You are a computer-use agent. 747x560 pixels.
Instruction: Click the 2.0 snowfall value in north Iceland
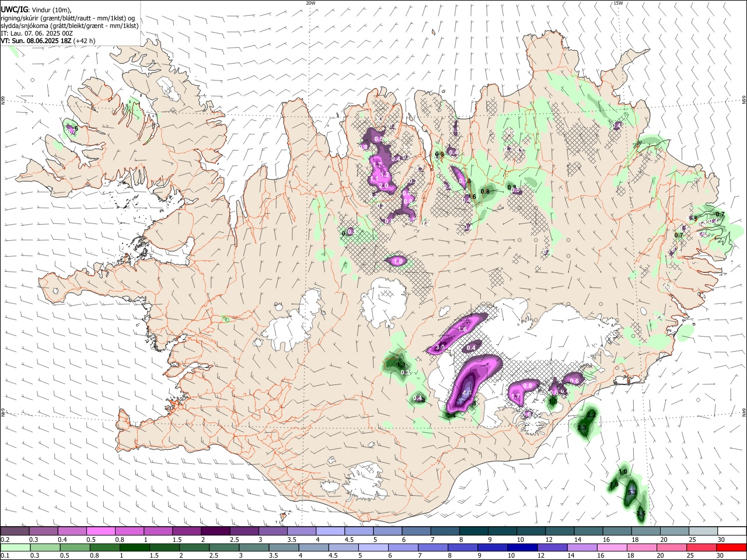384,185
